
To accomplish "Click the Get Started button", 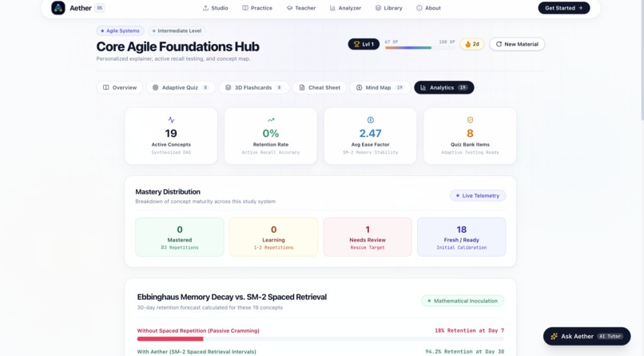I will (564, 8).
